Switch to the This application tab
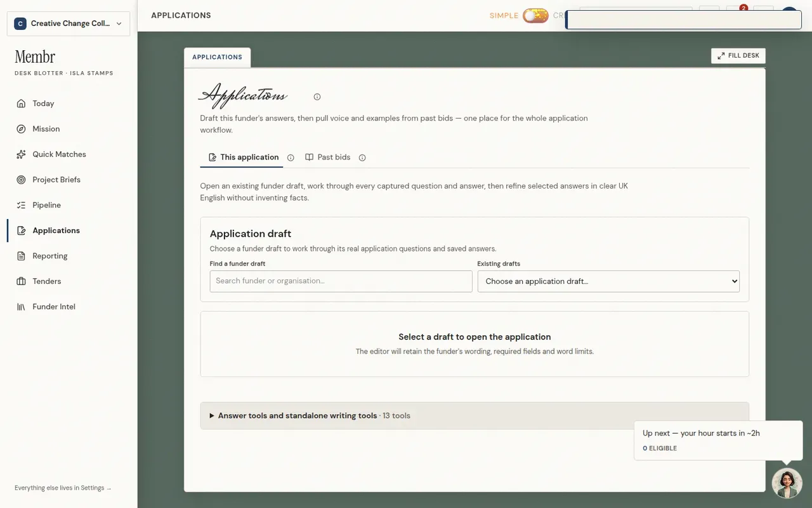The image size is (812, 508). [x=242, y=157]
